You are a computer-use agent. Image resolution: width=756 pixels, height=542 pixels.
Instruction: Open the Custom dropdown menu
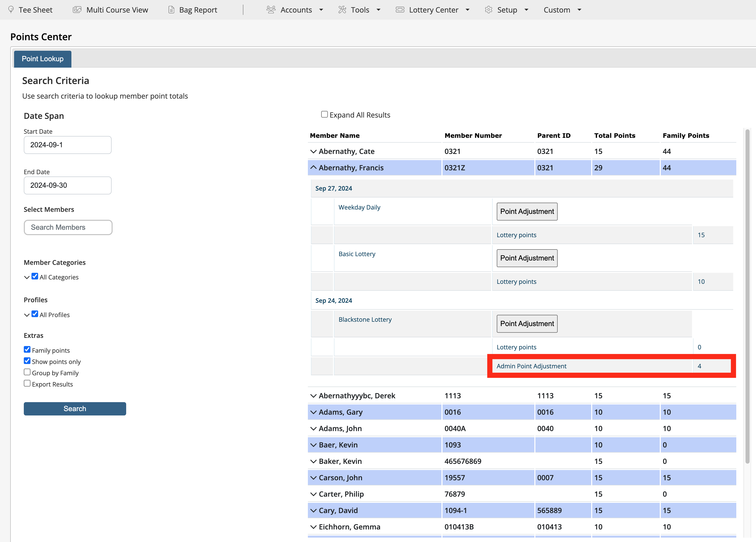click(x=563, y=10)
